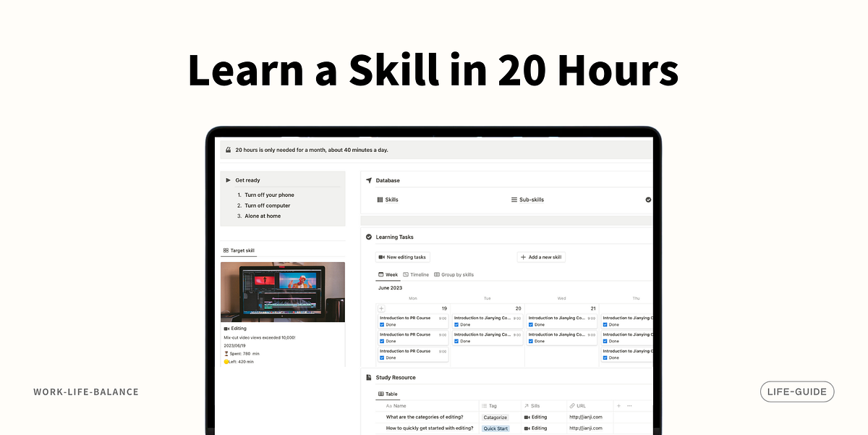This screenshot has width=868, height=435.
Task: Open the table's ellipsis options menu
Action: (x=630, y=406)
